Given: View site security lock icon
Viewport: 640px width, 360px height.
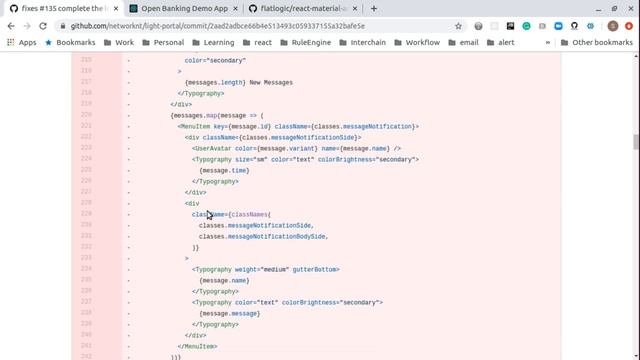Looking at the screenshot, I should click(62, 26).
